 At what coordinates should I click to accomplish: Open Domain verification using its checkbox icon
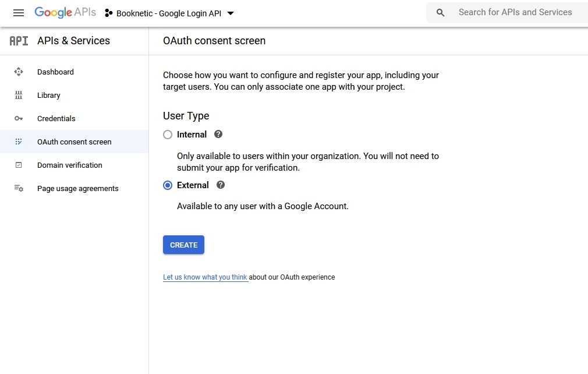point(19,165)
